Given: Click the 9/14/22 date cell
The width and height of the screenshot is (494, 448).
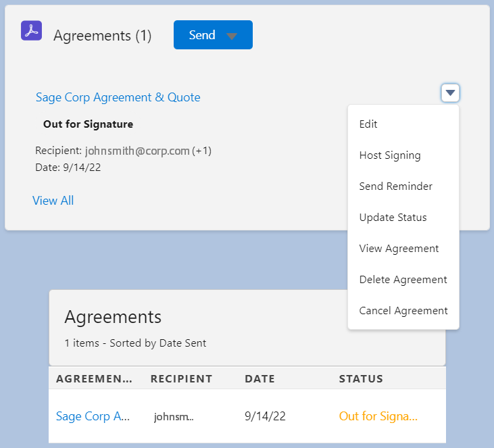Looking at the screenshot, I should click(x=265, y=416).
